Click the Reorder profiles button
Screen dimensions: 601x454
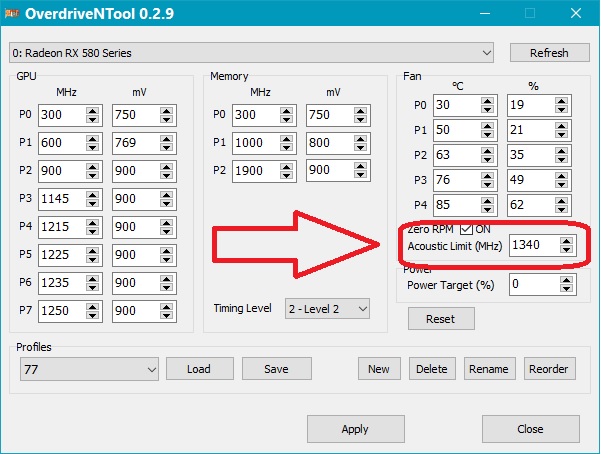click(x=549, y=369)
